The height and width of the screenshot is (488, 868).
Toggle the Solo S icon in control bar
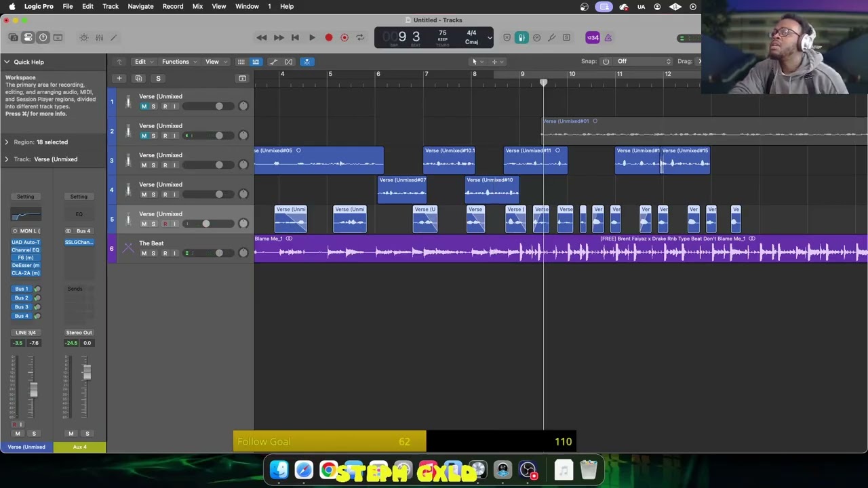pyautogui.click(x=566, y=37)
